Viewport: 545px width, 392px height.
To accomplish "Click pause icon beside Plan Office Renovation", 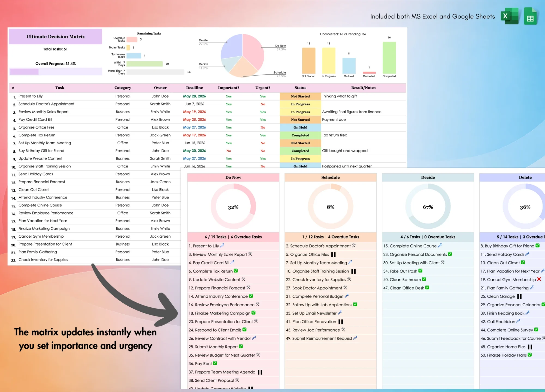I will 341,322.
